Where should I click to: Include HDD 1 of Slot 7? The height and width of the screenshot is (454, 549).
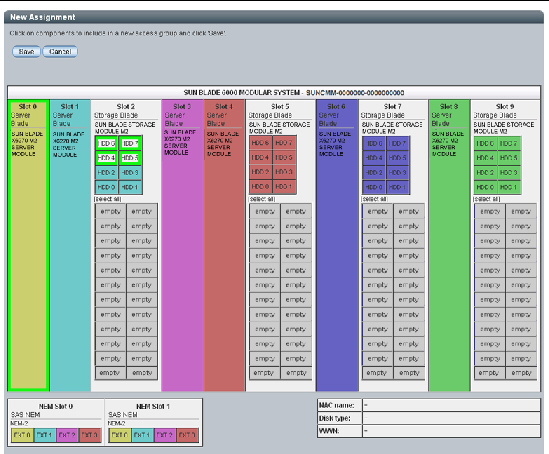click(398, 187)
